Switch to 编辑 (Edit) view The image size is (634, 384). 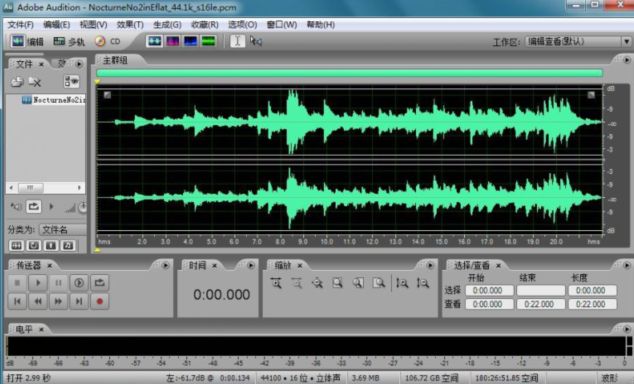(27, 41)
